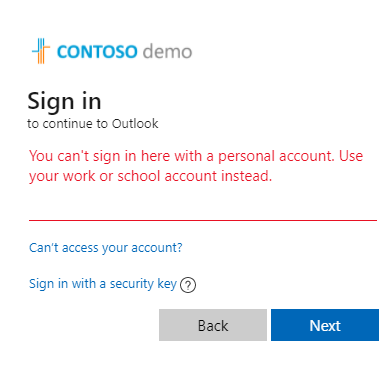The height and width of the screenshot is (365, 389).
Task: Open the 'Can't access your account?' link
Action: [106, 248]
